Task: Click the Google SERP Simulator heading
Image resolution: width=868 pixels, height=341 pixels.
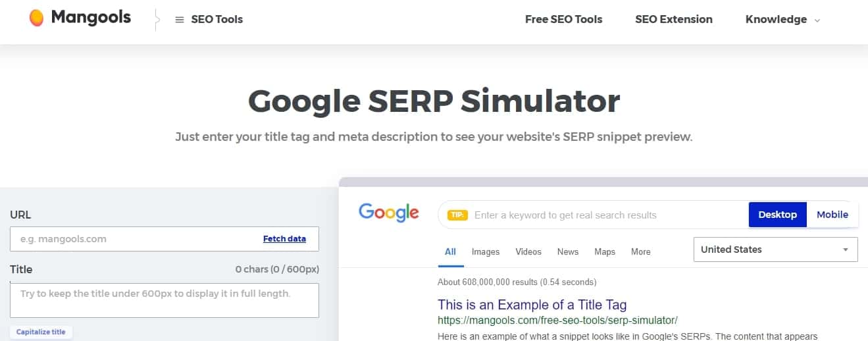Action: 434,101
